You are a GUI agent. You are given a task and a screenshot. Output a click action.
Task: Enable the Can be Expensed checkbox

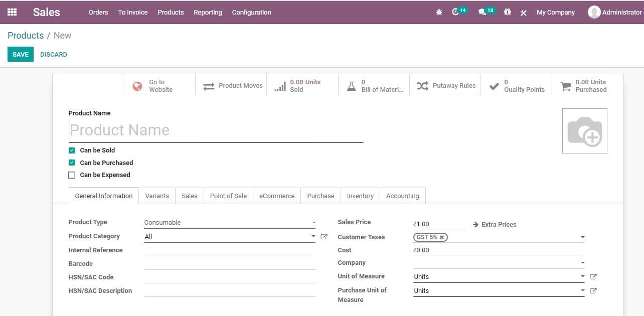click(72, 175)
